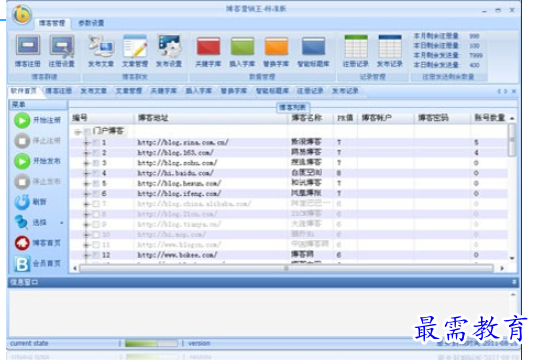Select the 智能标题库 document tab

coord(272,91)
